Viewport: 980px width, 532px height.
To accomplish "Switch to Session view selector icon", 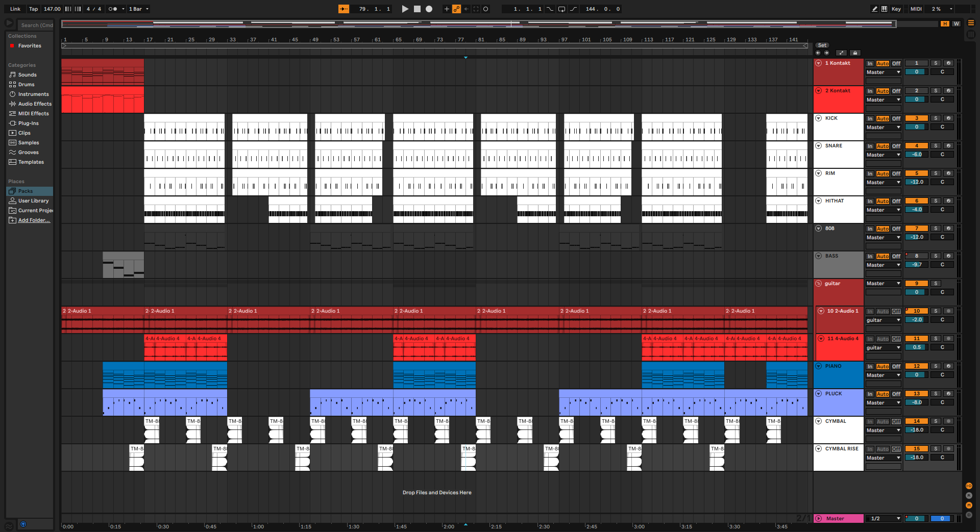I will click(x=971, y=34).
